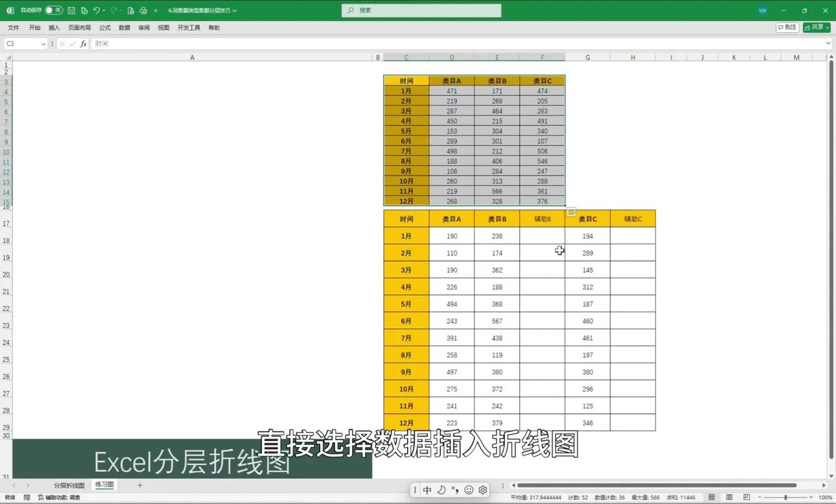Click the Quick Analysis icon below selection
This screenshot has width=836, height=504.
pos(571,212)
